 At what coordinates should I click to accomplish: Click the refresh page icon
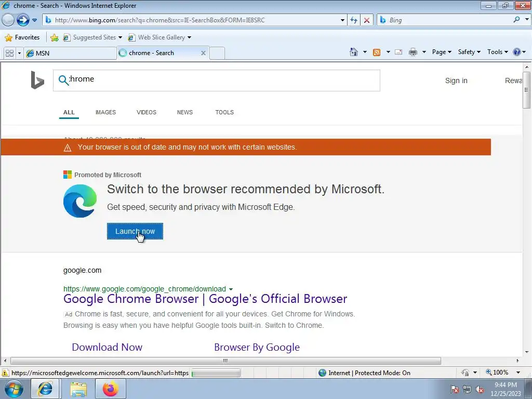point(353,20)
